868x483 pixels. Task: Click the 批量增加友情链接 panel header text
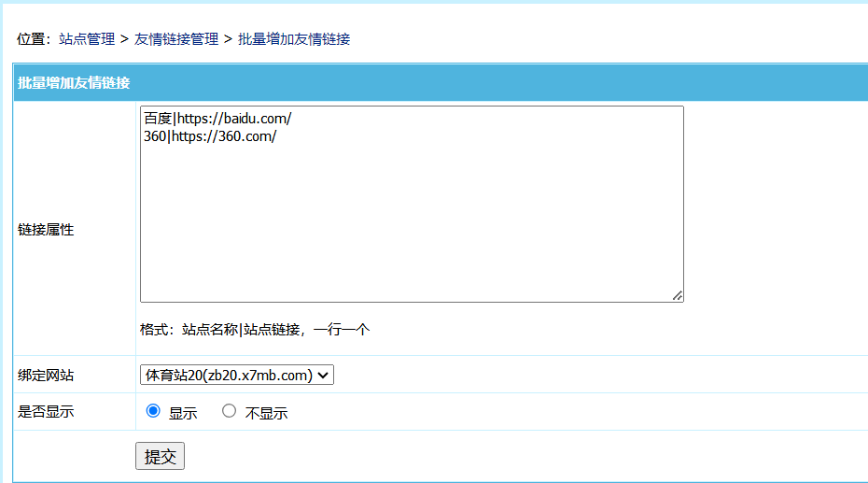pyautogui.click(x=74, y=83)
